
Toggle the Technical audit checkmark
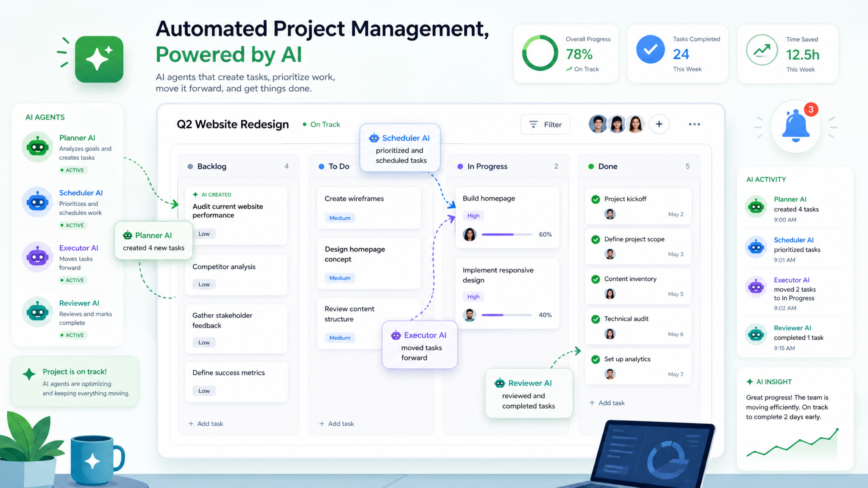[x=595, y=319]
